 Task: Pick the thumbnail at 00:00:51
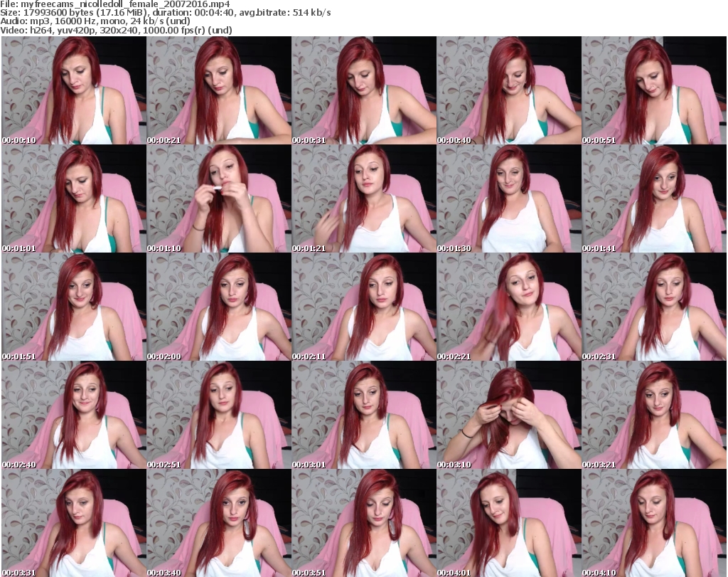pos(654,90)
